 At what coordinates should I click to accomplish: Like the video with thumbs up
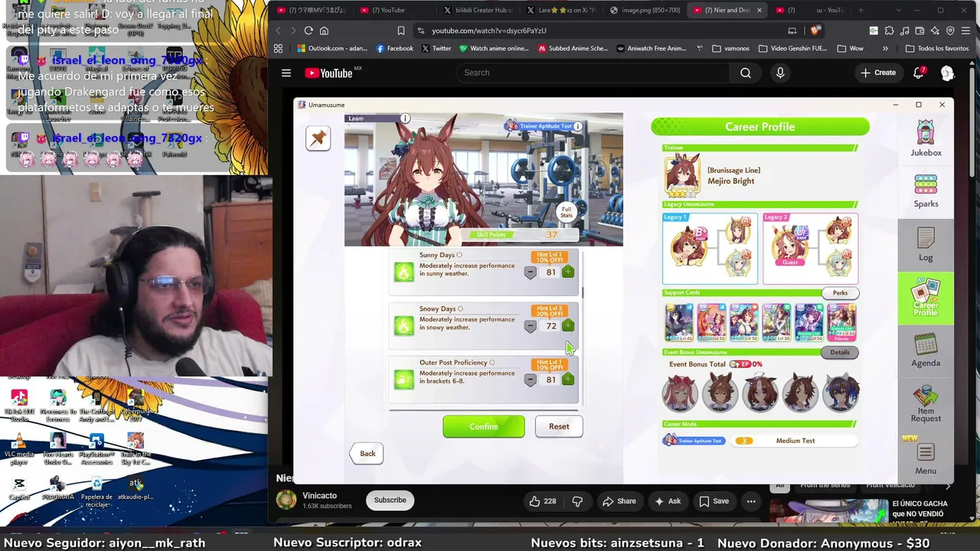(x=542, y=501)
